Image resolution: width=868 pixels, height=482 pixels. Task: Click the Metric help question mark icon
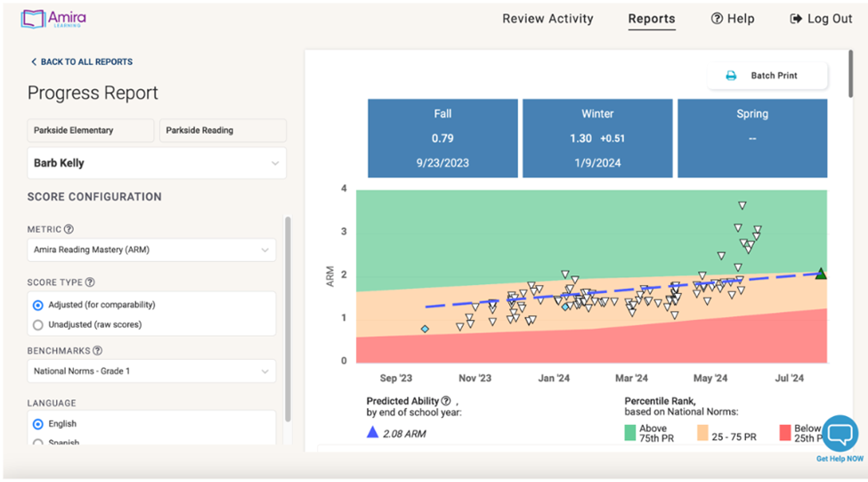(69, 229)
